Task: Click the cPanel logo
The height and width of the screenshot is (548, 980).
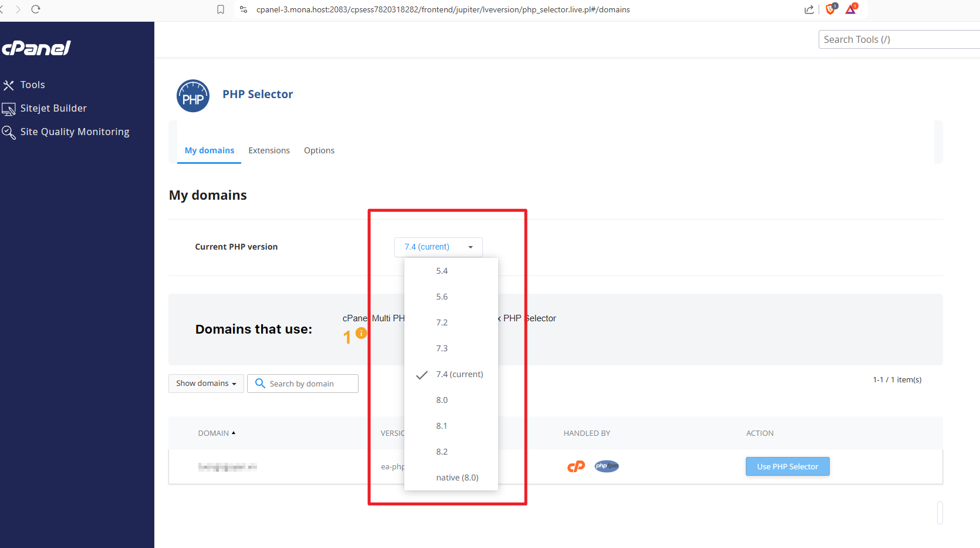Action: (x=36, y=48)
